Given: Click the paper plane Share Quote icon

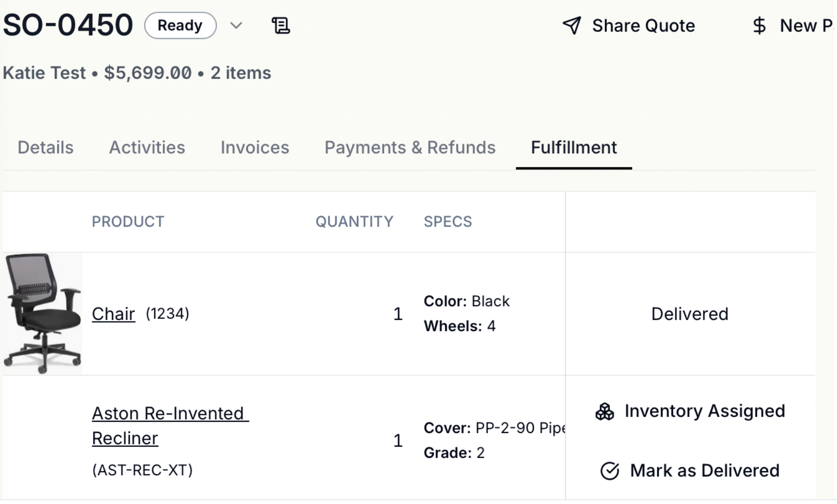Looking at the screenshot, I should [x=572, y=25].
